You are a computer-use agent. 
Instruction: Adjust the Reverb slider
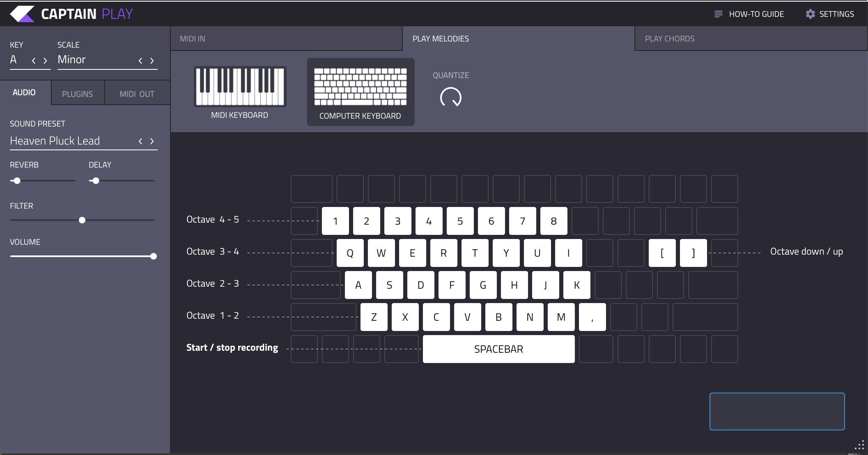click(16, 180)
